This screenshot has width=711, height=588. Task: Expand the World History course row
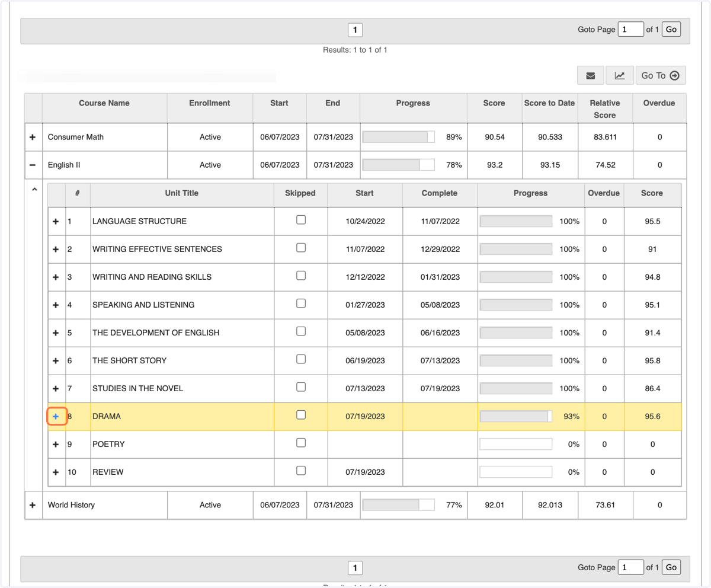33,505
